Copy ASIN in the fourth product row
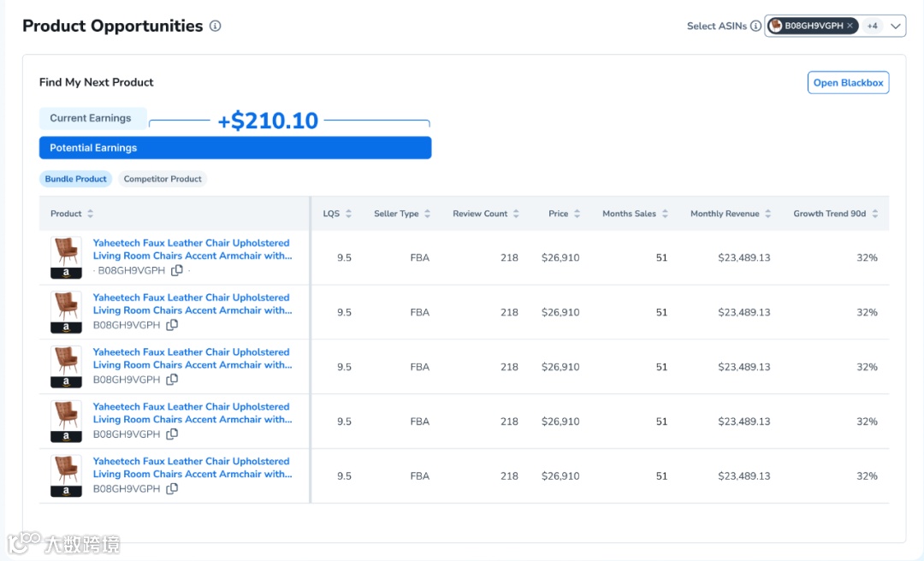Viewport: 924px width, 561px height. point(172,434)
